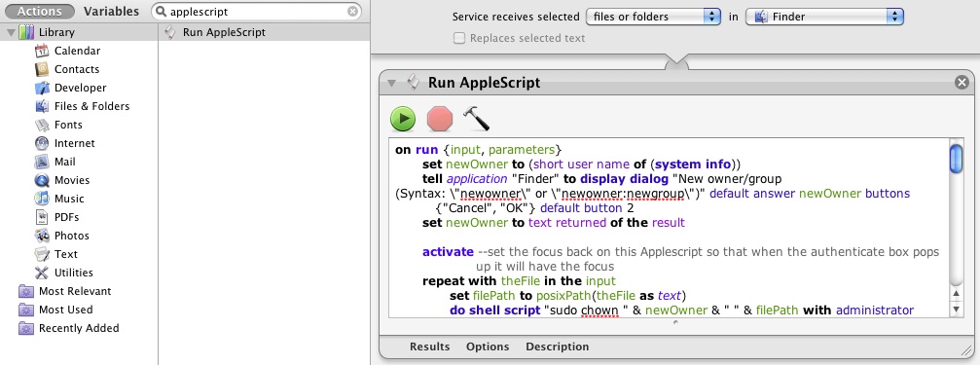Click the "sudo chown" text in script
Viewport: 980px width, 365px height.
click(x=583, y=310)
